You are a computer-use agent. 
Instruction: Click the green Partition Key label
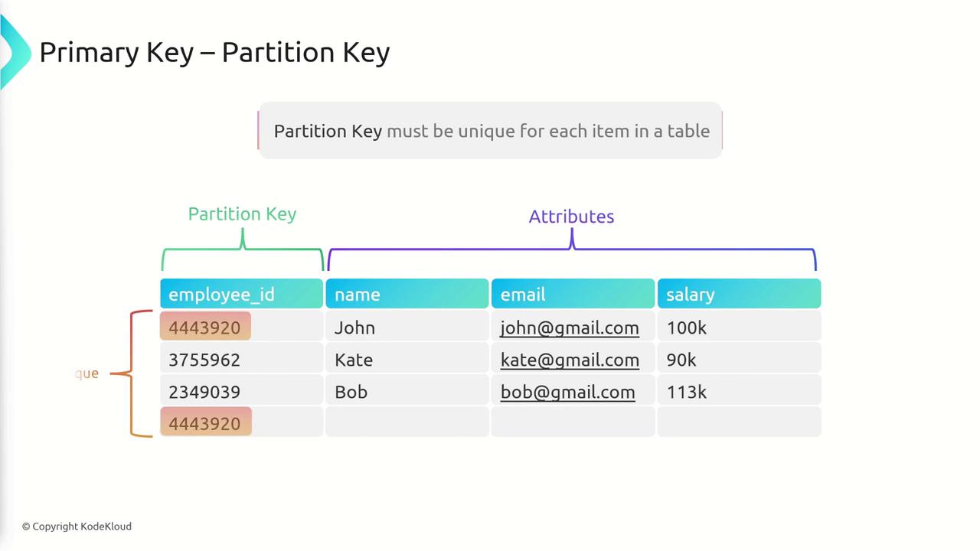coord(242,214)
